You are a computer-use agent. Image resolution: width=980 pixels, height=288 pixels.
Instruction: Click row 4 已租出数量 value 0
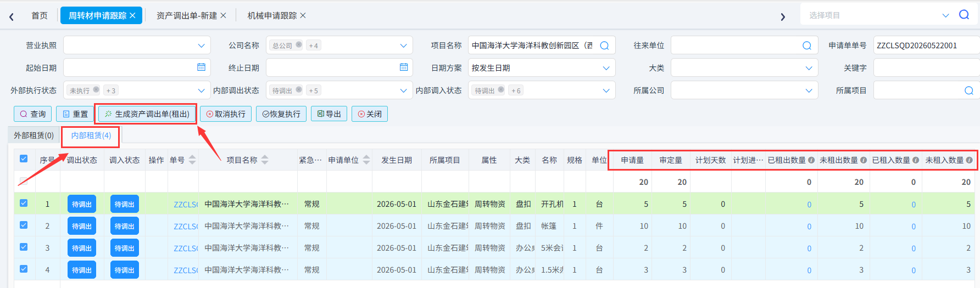coord(809,270)
